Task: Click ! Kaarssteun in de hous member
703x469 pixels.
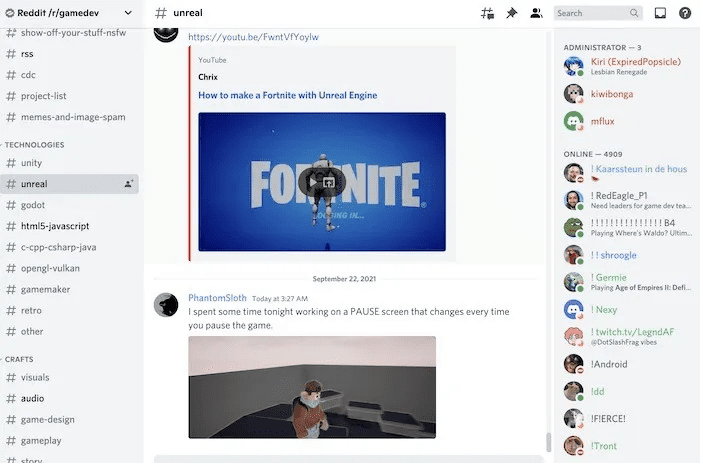Action: (x=626, y=173)
